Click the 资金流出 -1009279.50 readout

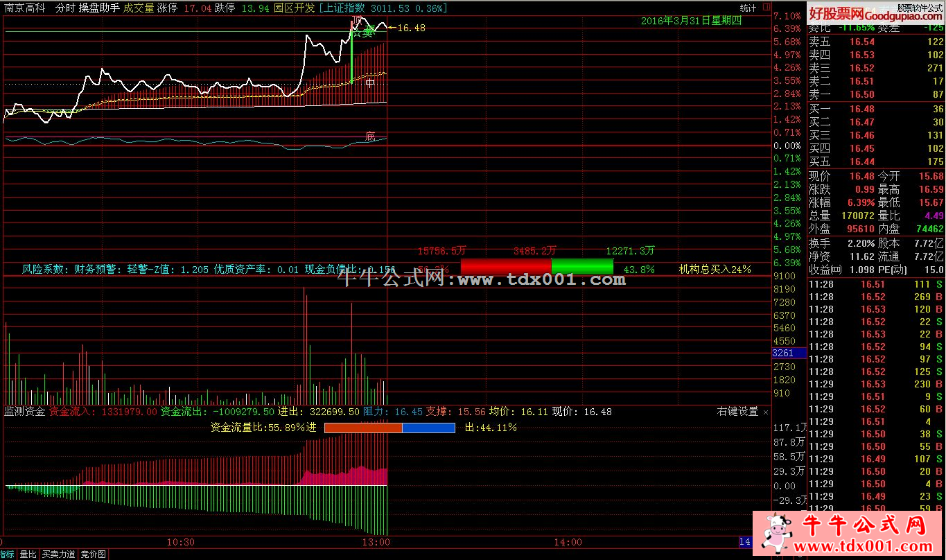[x=218, y=412]
